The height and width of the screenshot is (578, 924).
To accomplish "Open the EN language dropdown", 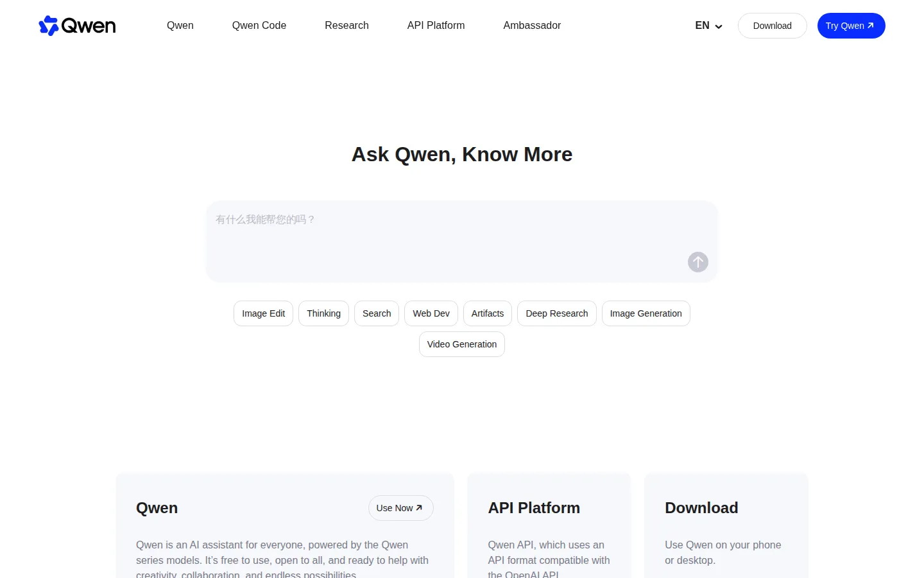I will [709, 26].
